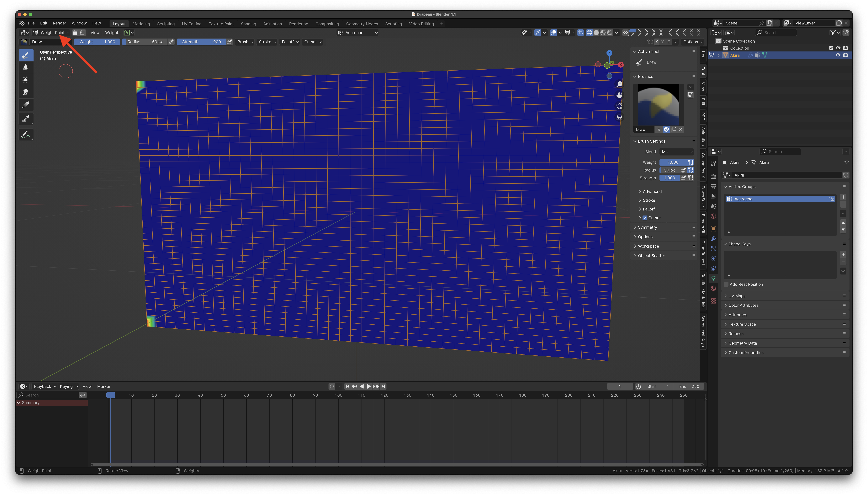Remove the vertex group with minus button
Image resolution: width=868 pixels, height=495 pixels.
(x=843, y=204)
